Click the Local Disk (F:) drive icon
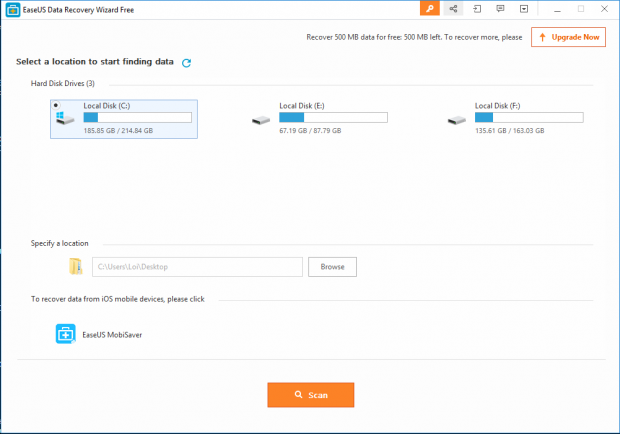 (x=457, y=120)
